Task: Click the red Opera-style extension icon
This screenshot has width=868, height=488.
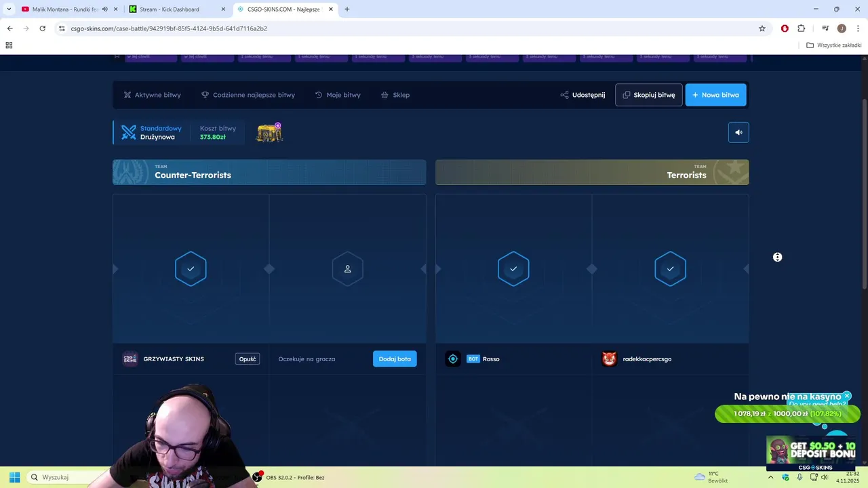Action: tap(785, 28)
